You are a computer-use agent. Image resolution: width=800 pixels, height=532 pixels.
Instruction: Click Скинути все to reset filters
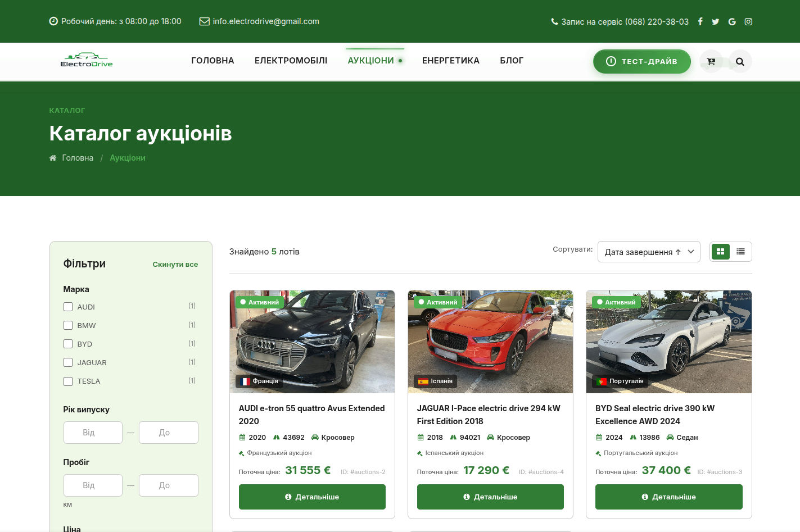pos(175,265)
